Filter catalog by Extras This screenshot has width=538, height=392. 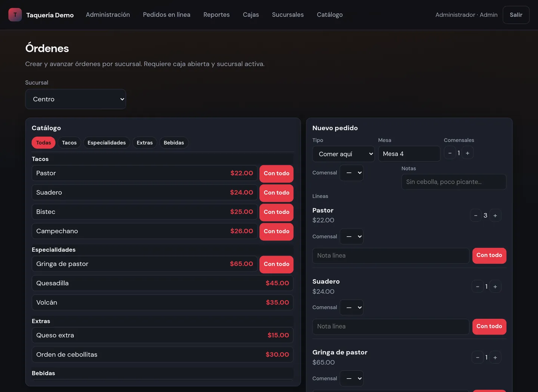pos(145,143)
